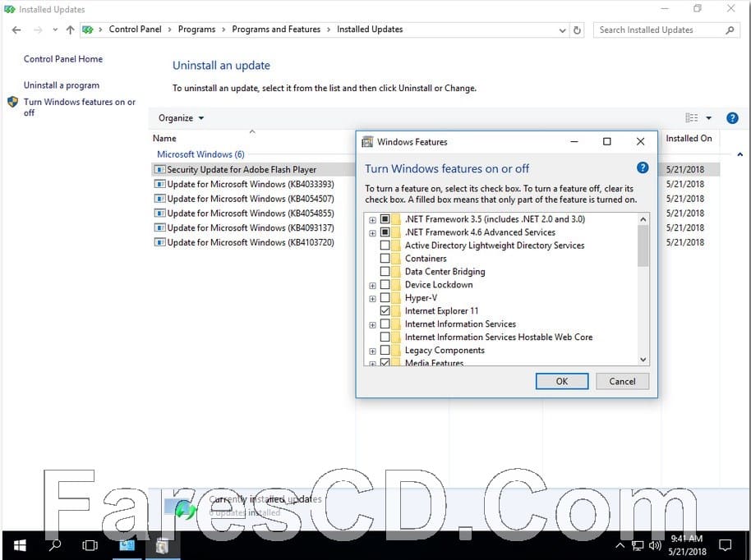Image resolution: width=751 pixels, height=560 pixels.
Task: Expand the Internet Information Services node
Action: click(373, 325)
